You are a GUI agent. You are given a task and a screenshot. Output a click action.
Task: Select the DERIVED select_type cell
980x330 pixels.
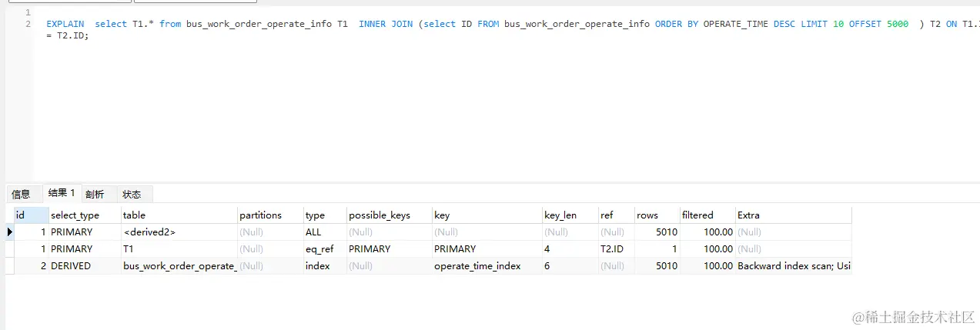tap(85, 265)
